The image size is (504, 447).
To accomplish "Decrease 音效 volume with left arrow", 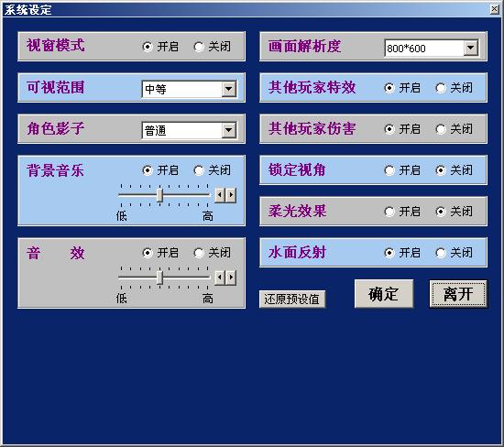I will [220, 278].
